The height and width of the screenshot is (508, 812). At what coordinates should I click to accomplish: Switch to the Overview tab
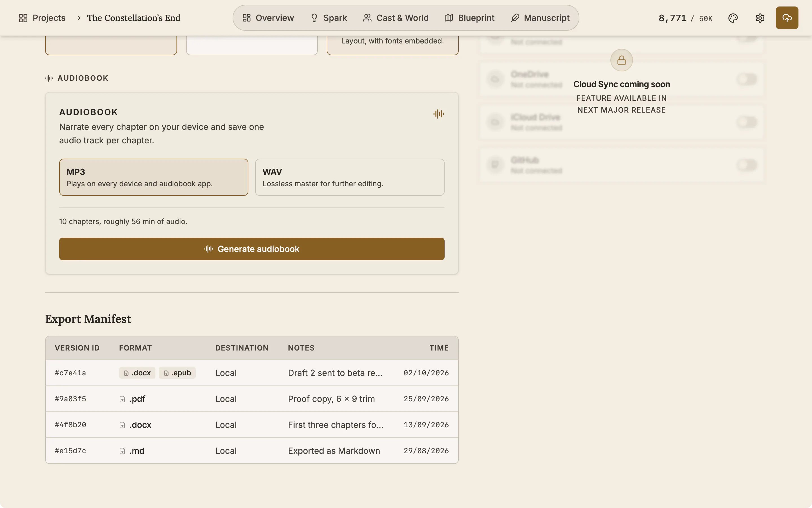(268, 18)
